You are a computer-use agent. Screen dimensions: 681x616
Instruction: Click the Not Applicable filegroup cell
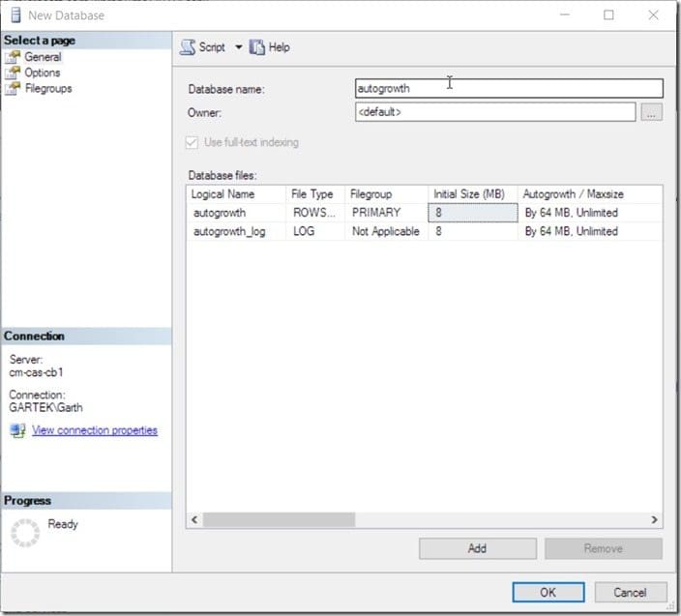(387, 231)
